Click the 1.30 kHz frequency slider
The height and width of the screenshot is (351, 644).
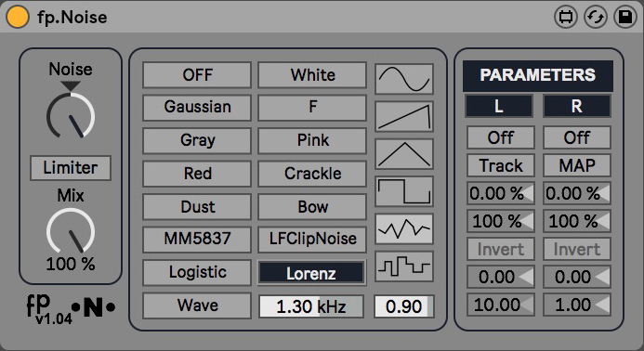(311, 306)
